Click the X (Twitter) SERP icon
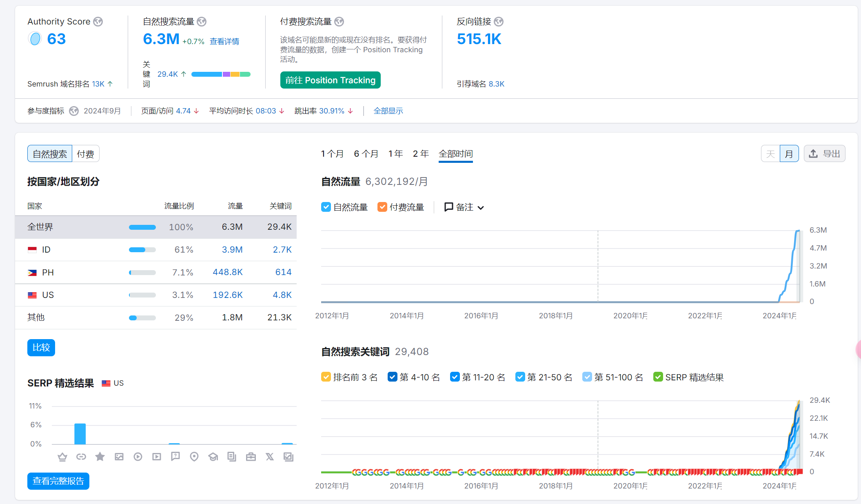The height and width of the screenshot is (504, 861). [x=270, y=457]
